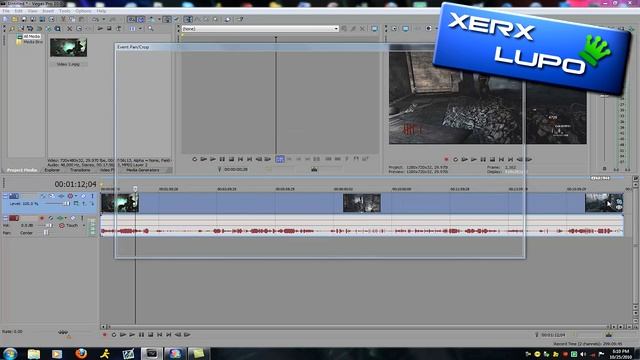This screenshot has height=360, width=640.
Task: Switch to the Transitions tab
Action: tap(80, 170)
